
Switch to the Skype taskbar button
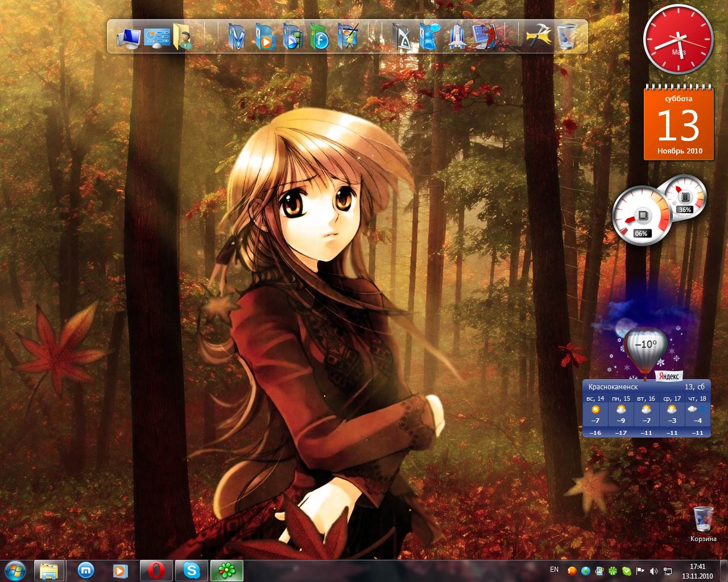pos(192,571)
